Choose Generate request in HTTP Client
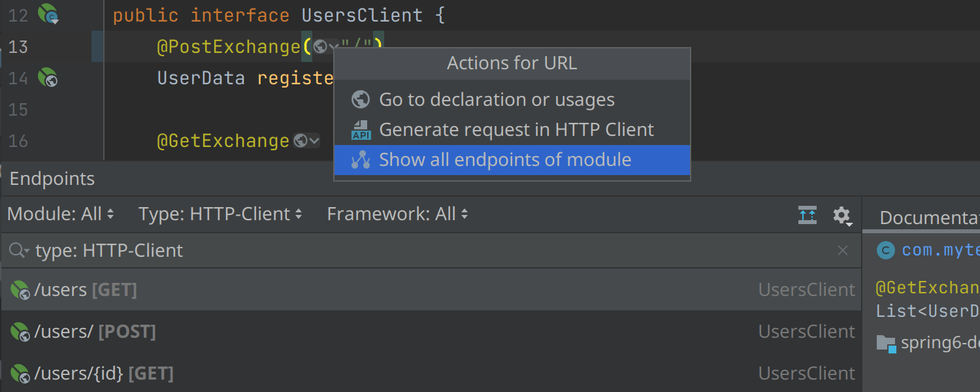 [x=516, y=129]
